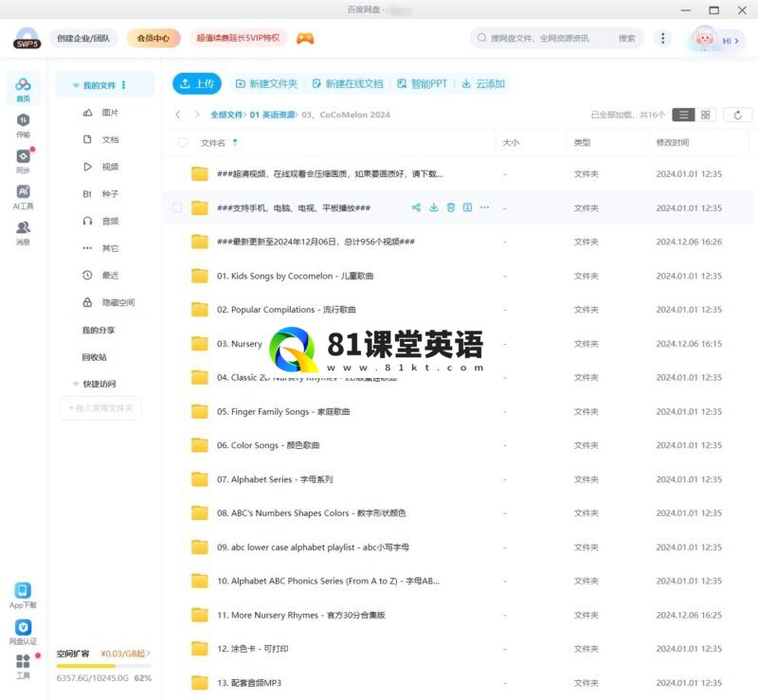Screen dimensions: 758x700
Task: Click the rename icon in 支持手机 row
Action: (x=467, y=207)
